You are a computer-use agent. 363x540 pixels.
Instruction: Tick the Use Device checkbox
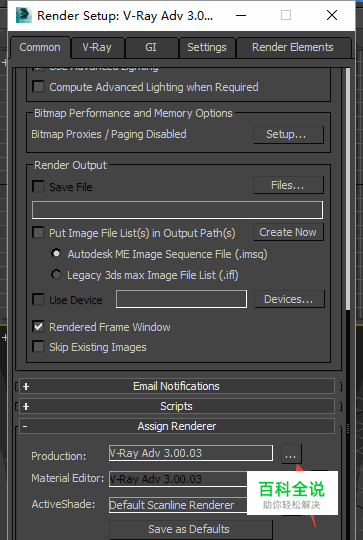38,300
